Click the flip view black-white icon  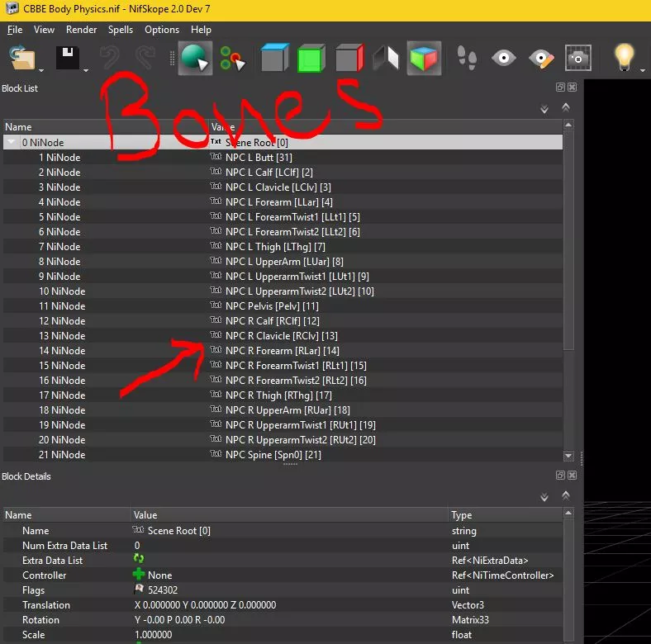pyautogui.click(x=386, y=58)
